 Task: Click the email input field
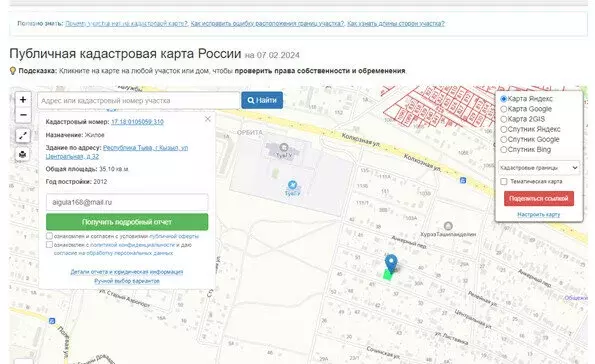click(x=127, y=202)
